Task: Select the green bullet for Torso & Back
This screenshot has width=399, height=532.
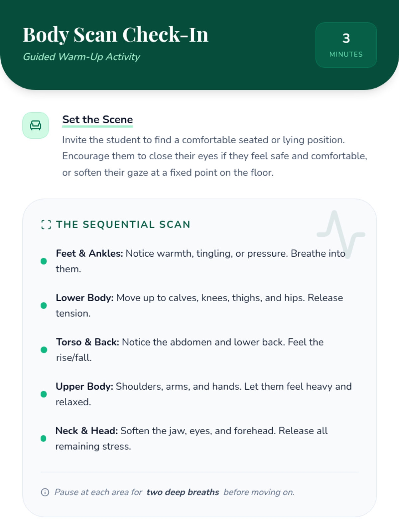Action: point(44,350)
